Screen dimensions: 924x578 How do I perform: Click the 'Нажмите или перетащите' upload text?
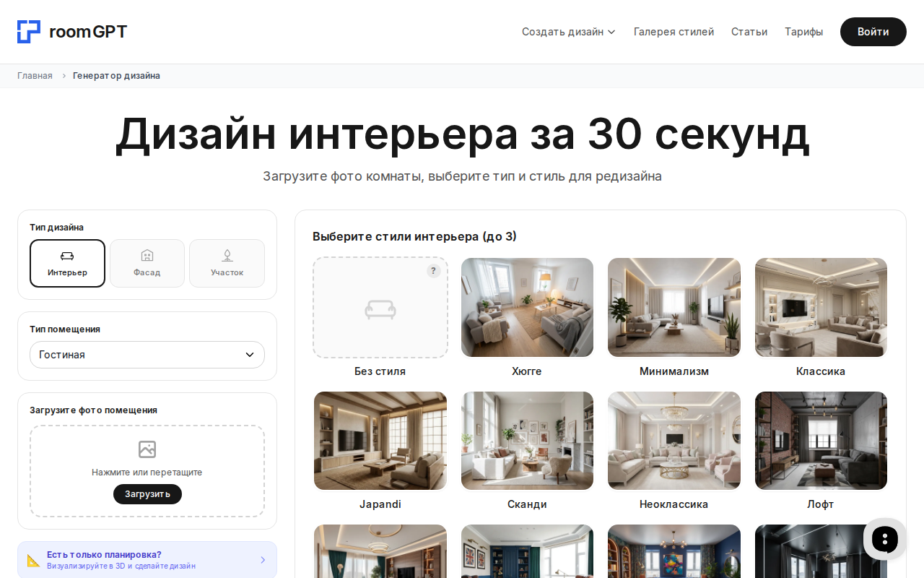(x=147, y=473)
